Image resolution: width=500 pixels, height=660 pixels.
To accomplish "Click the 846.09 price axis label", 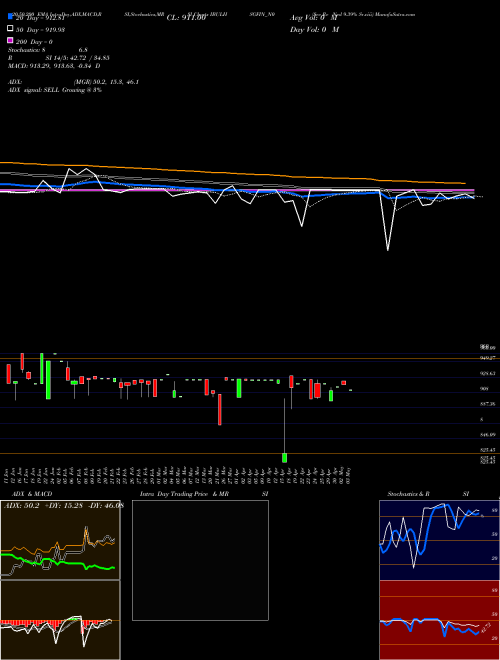I will pyautogui.click(x=488, y=434).
